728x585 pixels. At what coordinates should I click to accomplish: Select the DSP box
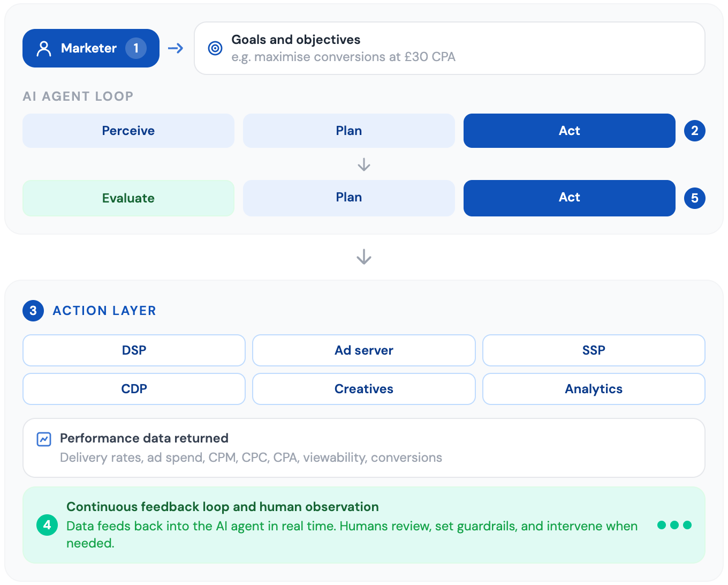click(x=134, y=350)
